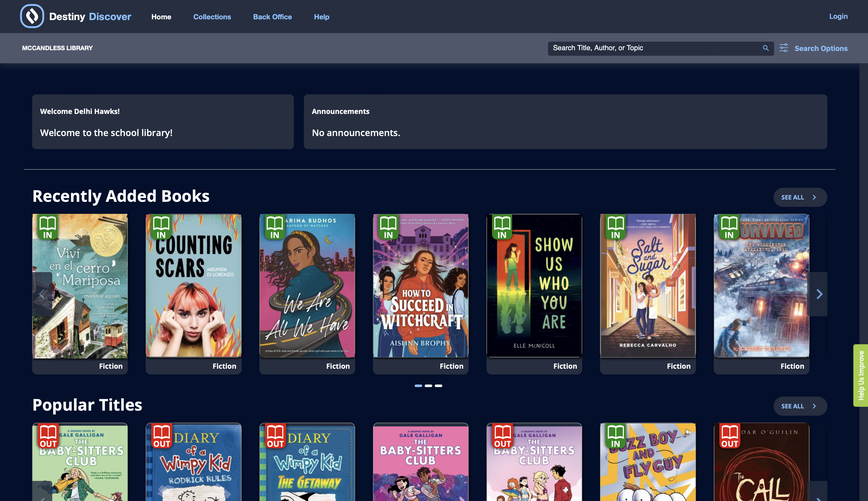868x501 pixels.
Task: Click the Search Options link
Action: click(x=821, y=48)
